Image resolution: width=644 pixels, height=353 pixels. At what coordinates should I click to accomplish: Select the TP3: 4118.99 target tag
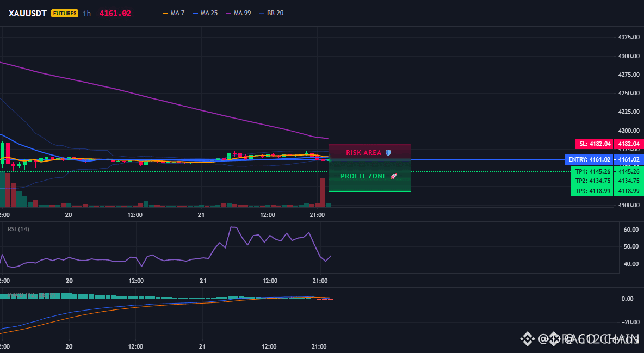pos(592,191)
